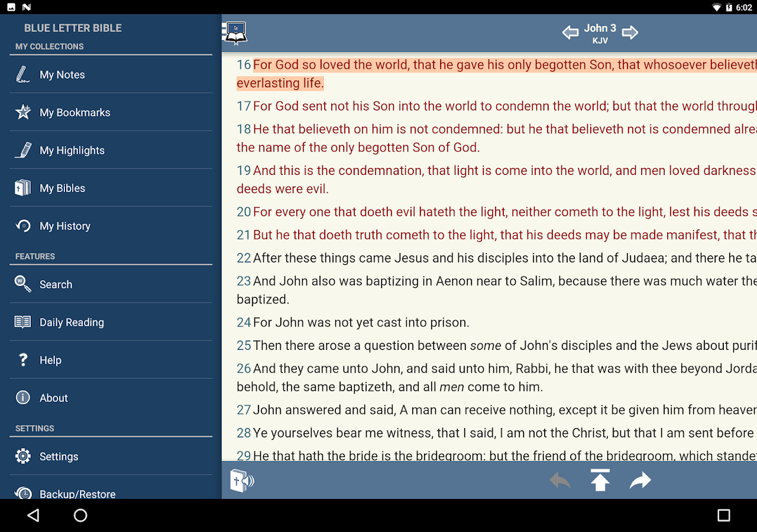Open the John 3 passage selector
Viewport: 757px width, 532px height.
(x=600, y=28)
